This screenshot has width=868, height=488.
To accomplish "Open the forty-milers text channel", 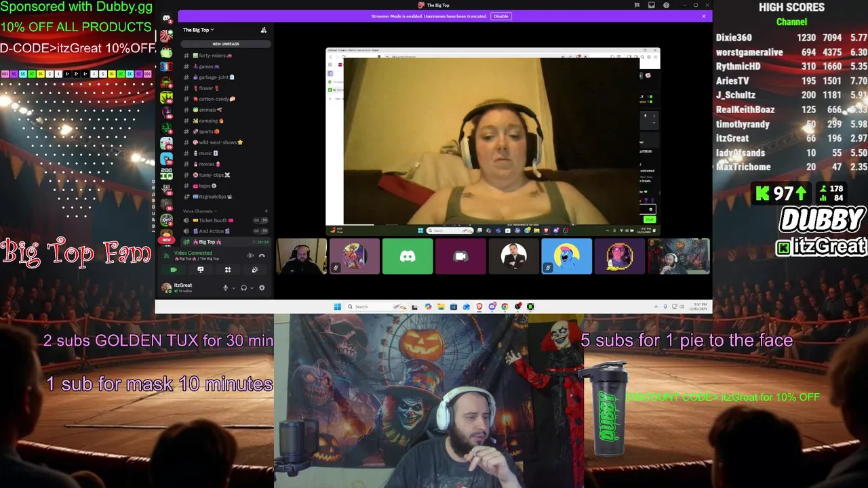I will pyautogui.click(x=226, y=56).
